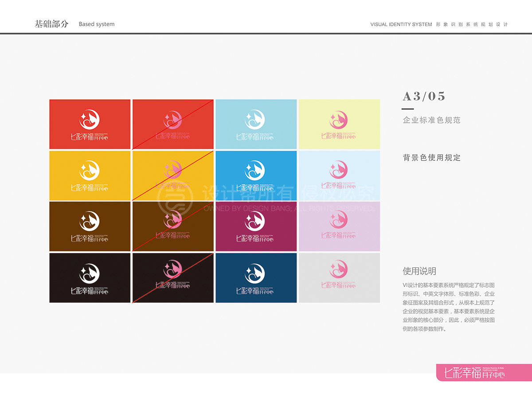Click the A3/05 page code
The image size is (532, 395).
424,96
